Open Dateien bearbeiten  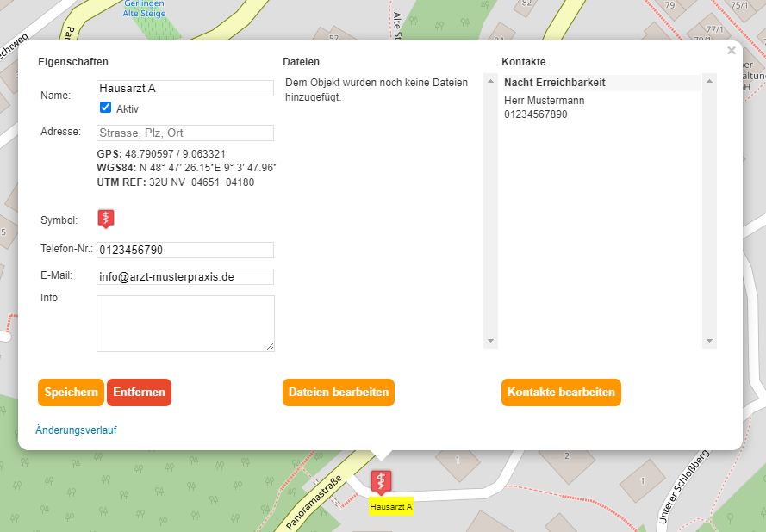pyautogui.click(x=339, y=392)
